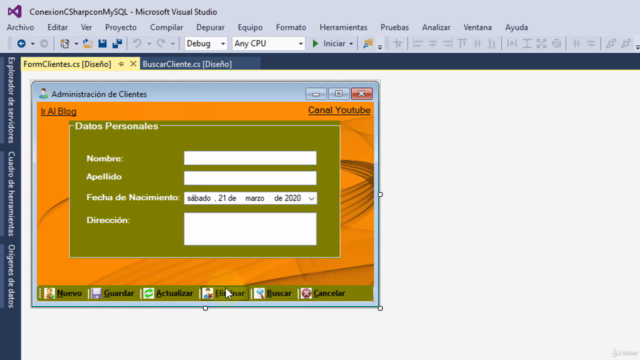
Task: Click the Navigate Forward arrow icon
Action: pyautogui.click(x=44, y=43)
